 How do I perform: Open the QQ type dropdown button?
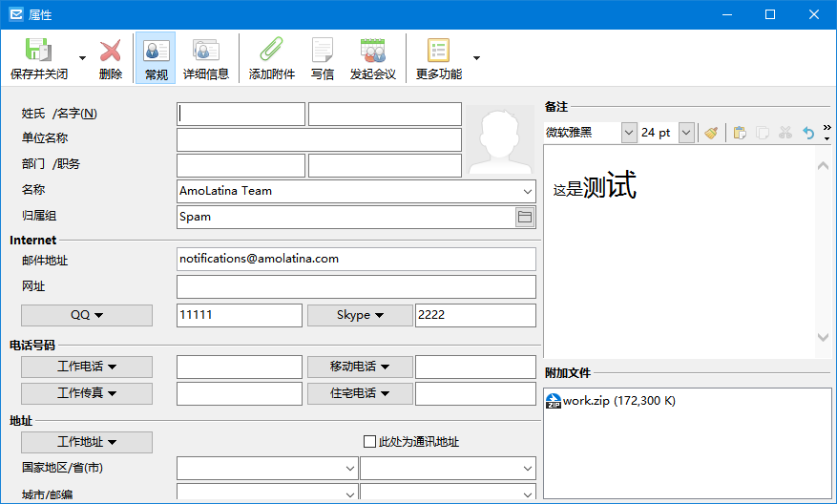pos(87,315)
